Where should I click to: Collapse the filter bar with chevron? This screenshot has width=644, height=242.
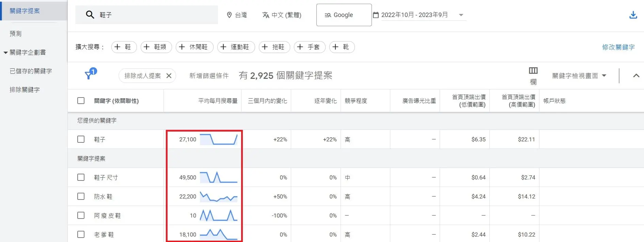coord(636,76)
